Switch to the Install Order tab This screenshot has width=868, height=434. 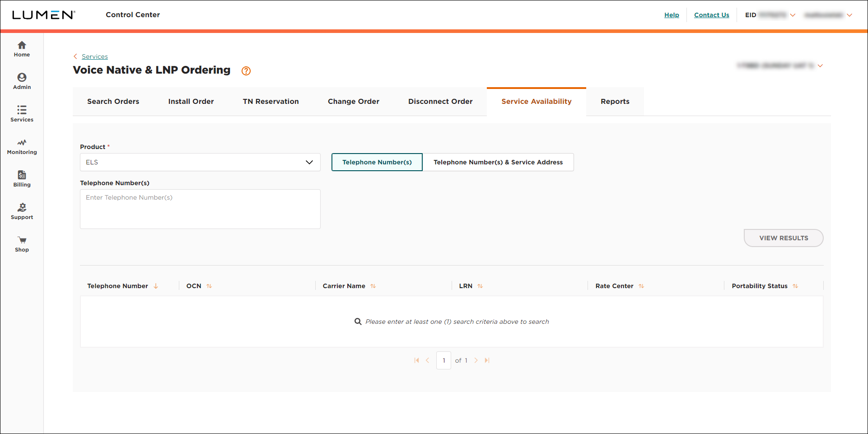[191, 102]
